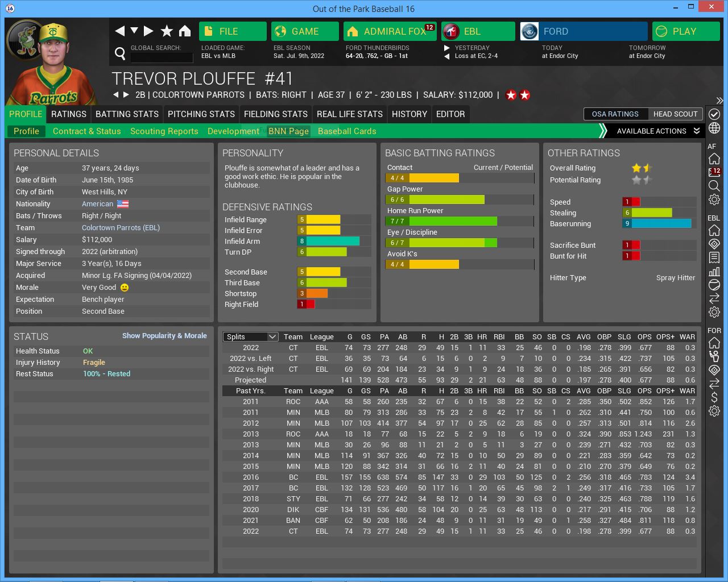
Task: Click the bookmark star in top navigation
Action: click(167, 31)
